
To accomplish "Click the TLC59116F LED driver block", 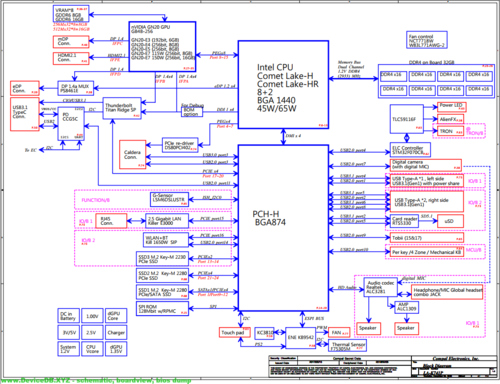I will [x=407, y=119].
